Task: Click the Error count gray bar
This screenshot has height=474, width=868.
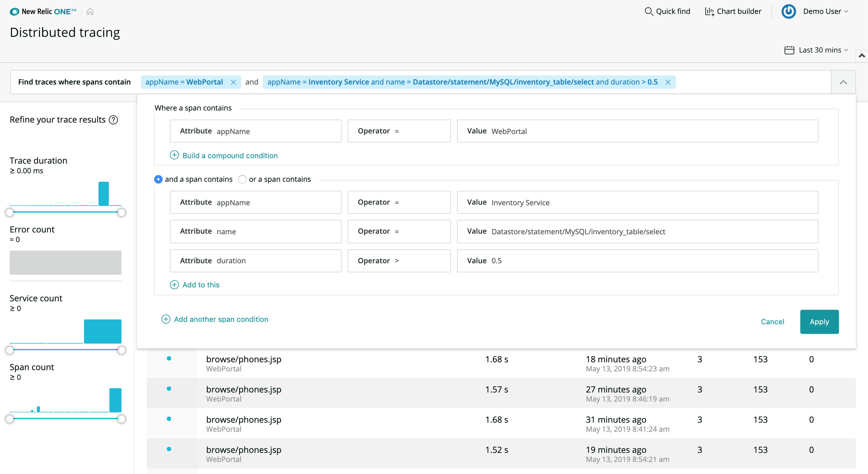Action: (65, 262)
